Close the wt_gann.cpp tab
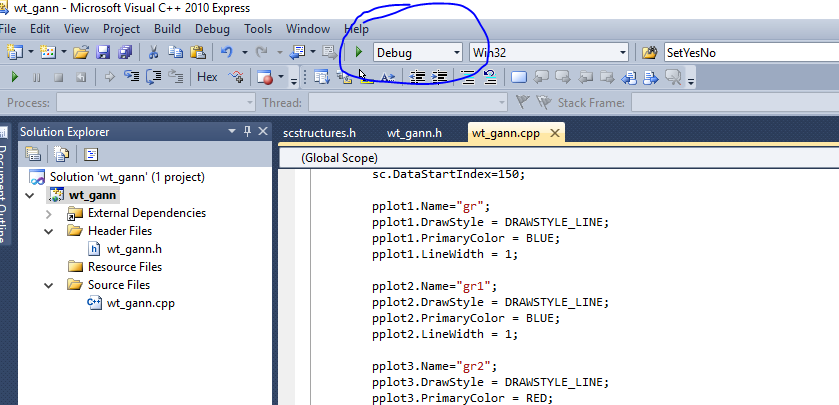 (x=555, y=133)
